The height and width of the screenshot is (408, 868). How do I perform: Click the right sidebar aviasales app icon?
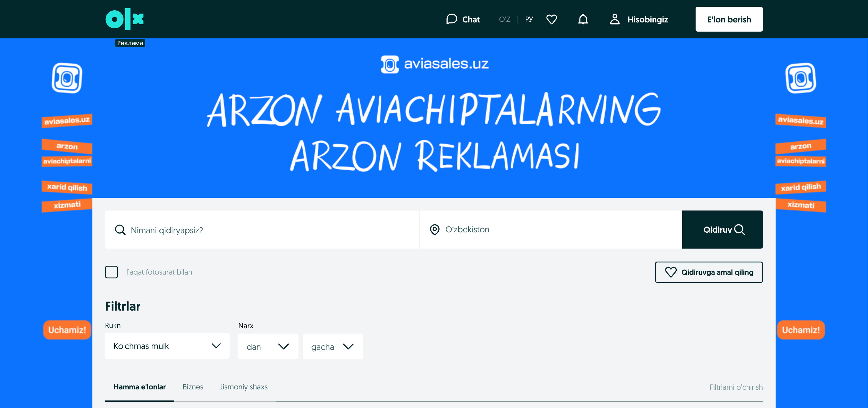[x=801, y=78]
